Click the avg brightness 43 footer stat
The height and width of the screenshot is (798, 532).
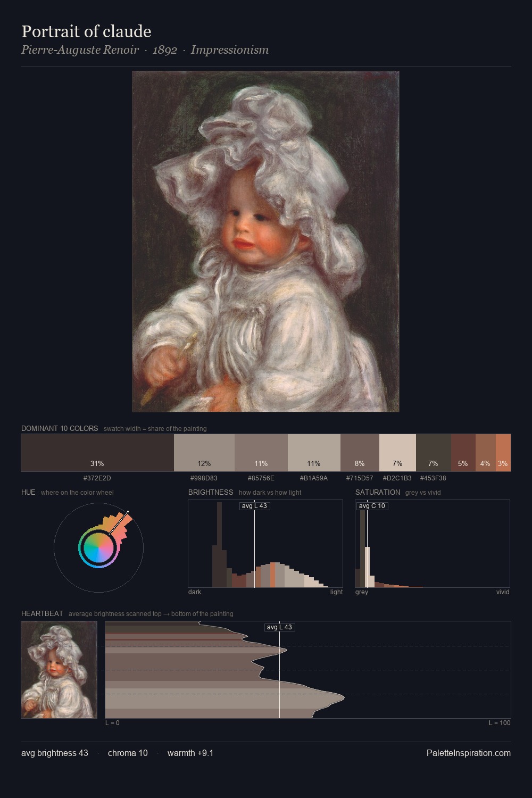[55, 753]
